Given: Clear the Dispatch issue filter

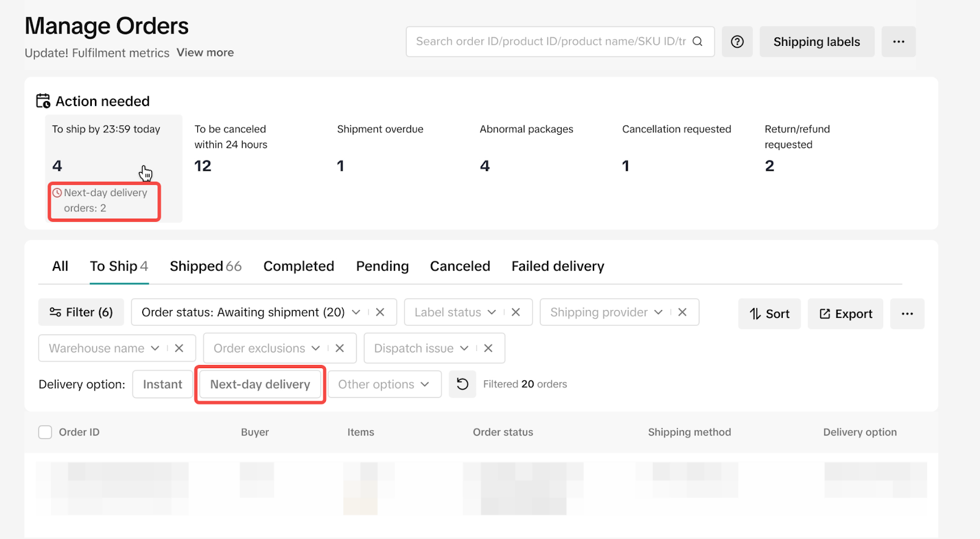Looking at the screenshot, I should [488, 349].
